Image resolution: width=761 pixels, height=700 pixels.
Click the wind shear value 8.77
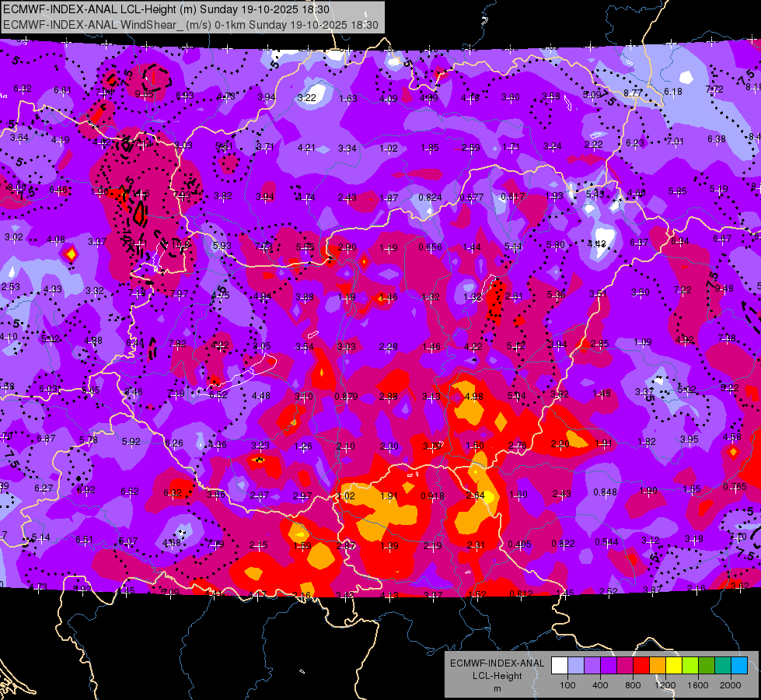pos(634,93)
